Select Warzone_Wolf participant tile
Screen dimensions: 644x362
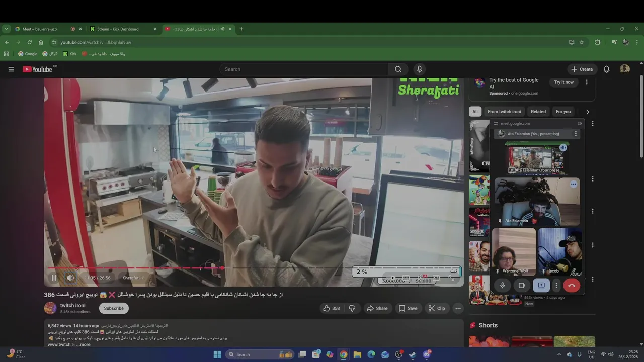coord(514,251)
